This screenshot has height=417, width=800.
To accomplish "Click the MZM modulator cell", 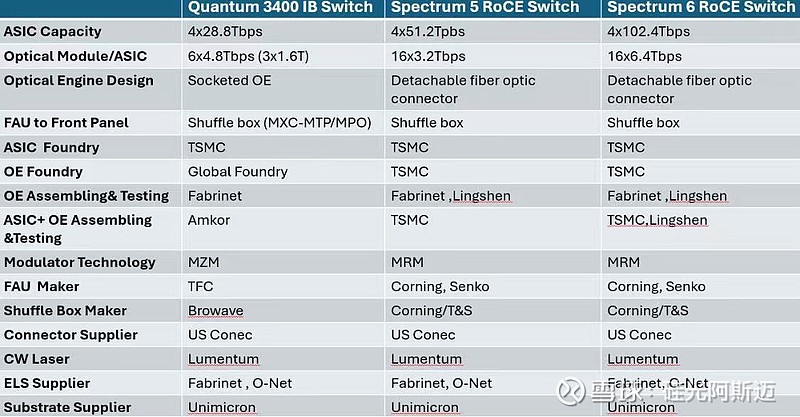I will coord(204,262).
